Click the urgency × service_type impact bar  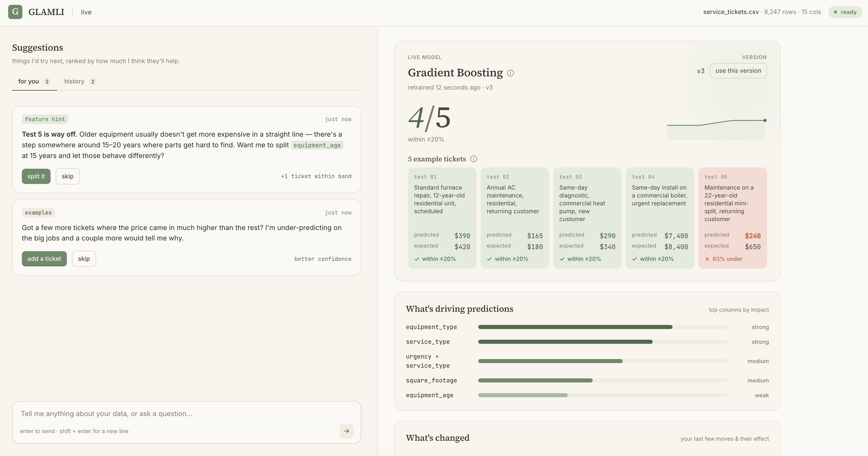[x=603, y=361]
